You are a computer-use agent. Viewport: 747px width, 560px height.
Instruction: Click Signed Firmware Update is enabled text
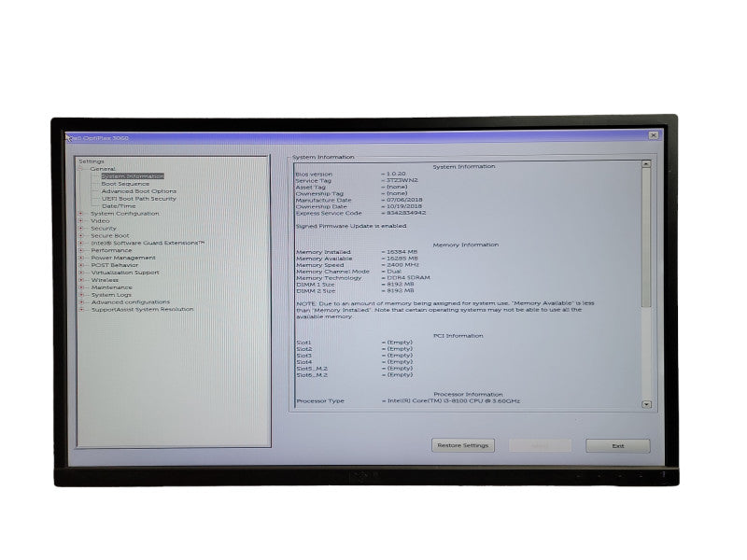[351, 226]
